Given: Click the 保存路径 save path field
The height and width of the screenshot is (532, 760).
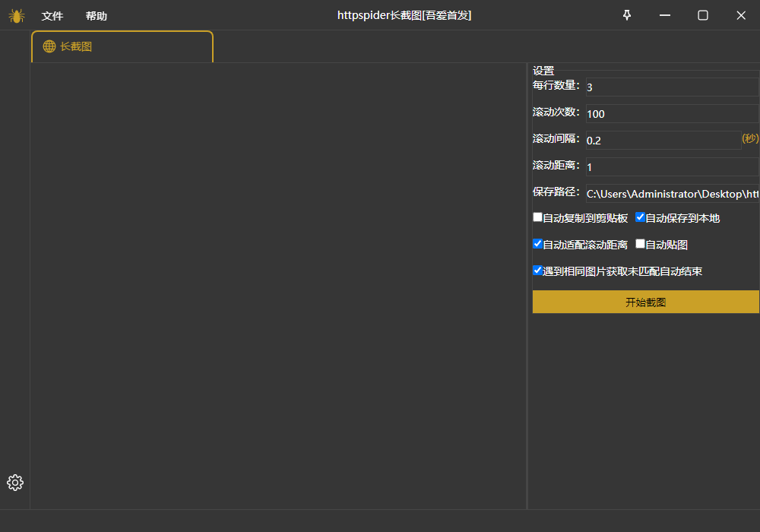Looking at the screenshot, I should pyautogui.click(x=669, y=193).
